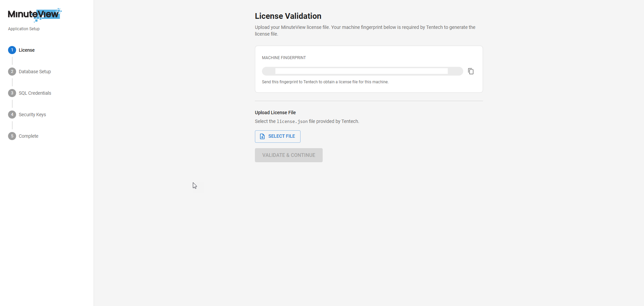Click step 2 circle for Database Setup
The width and height of the screenshot is (644, 306).
click(12, 71)
